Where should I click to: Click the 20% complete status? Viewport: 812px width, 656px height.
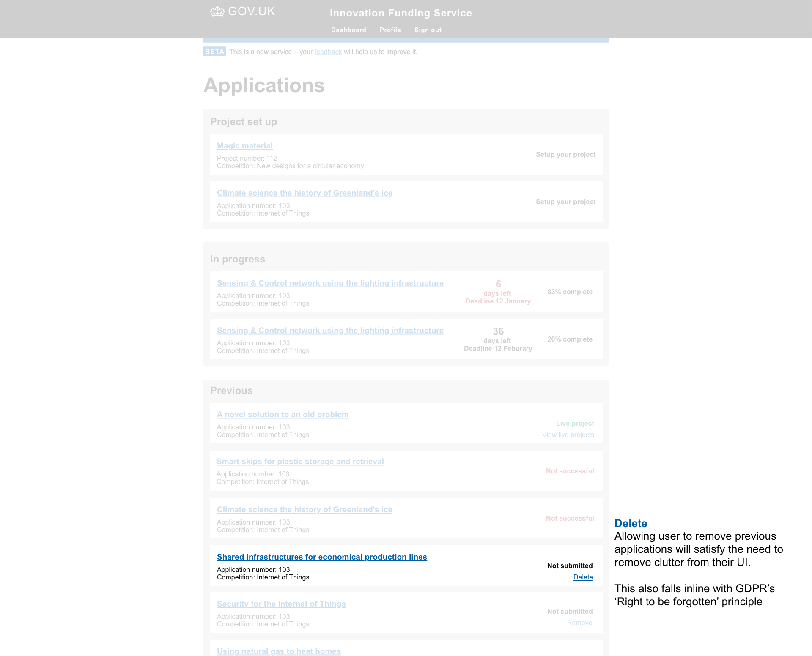click(570, 339)
